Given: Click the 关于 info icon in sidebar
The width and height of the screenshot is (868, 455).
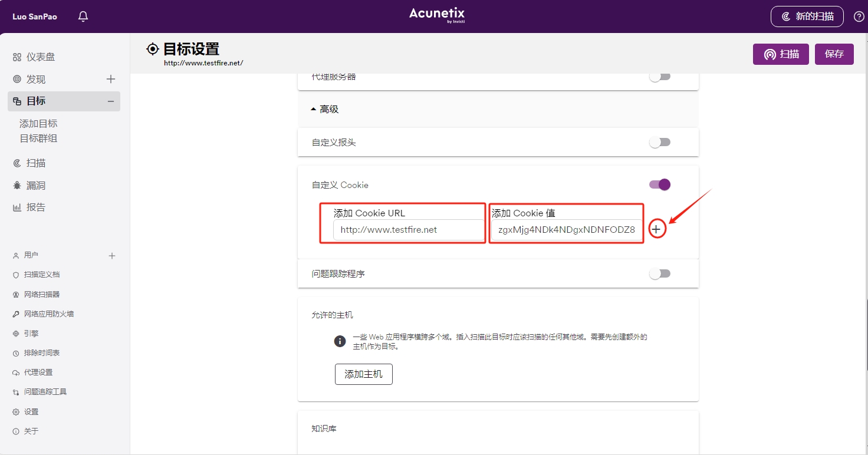Looking at the screenshot, I should tap(16, 431).
